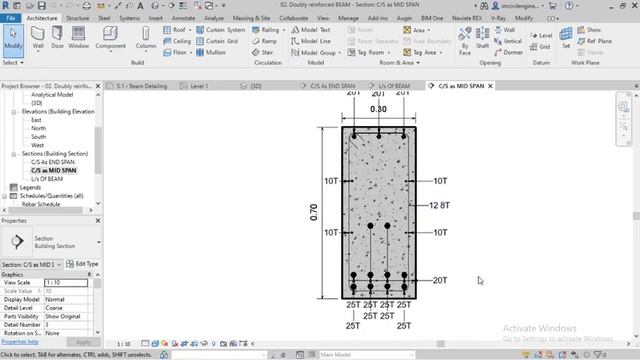
Task: Select the L/s Of BEAM browser item
Action: [47, 179]
